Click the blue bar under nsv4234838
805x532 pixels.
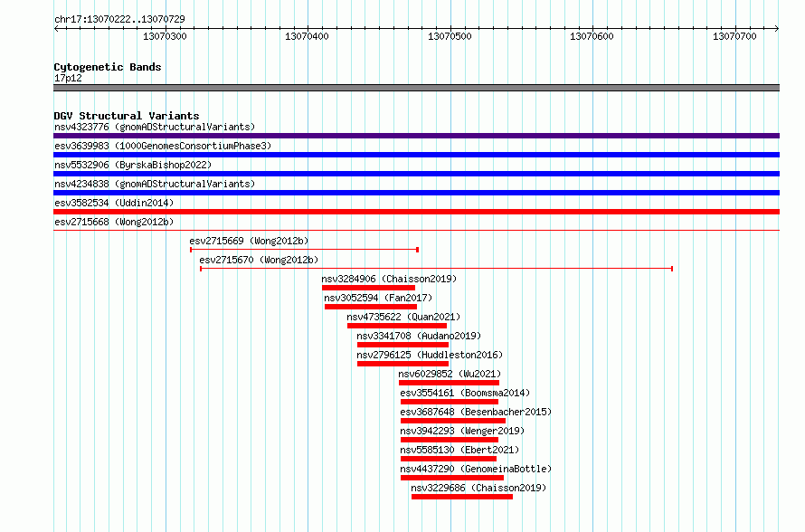tap(416, 193)
